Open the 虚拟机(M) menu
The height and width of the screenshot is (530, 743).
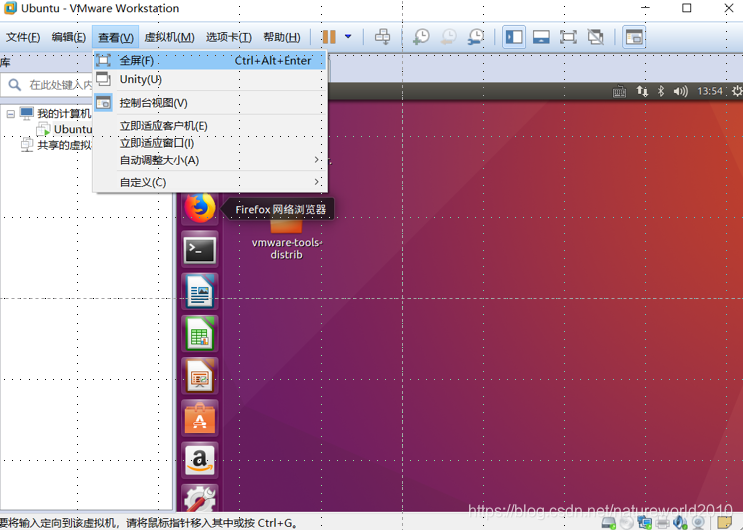(x=169, y=37)
